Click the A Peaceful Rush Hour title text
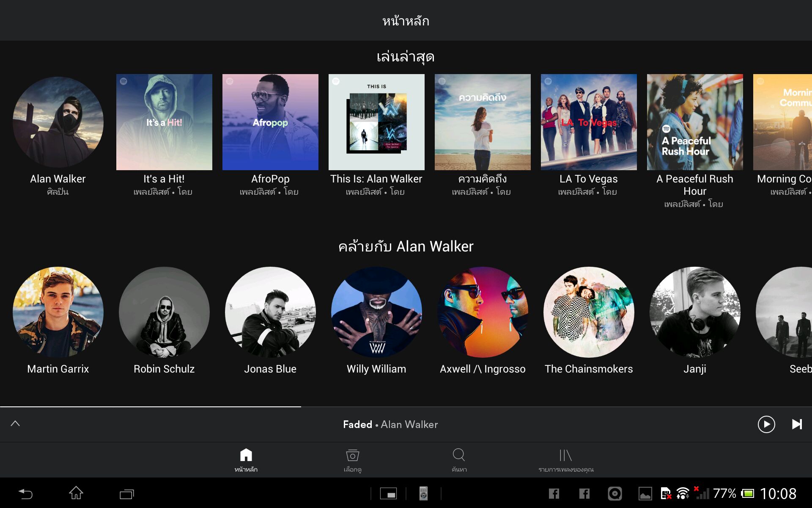 (695, 185)
